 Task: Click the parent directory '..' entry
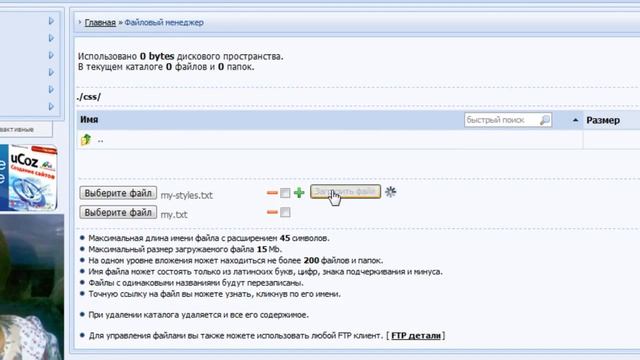pos(100,141)
